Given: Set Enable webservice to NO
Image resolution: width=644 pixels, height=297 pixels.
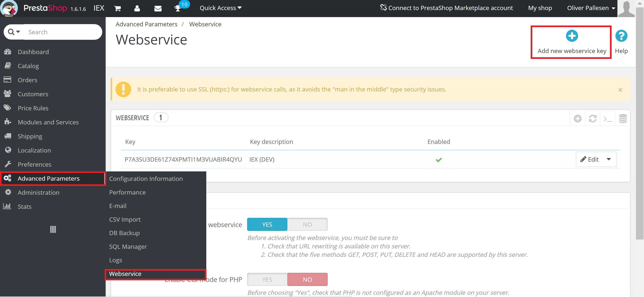Looking at the screenshot, I should [307, 224].
